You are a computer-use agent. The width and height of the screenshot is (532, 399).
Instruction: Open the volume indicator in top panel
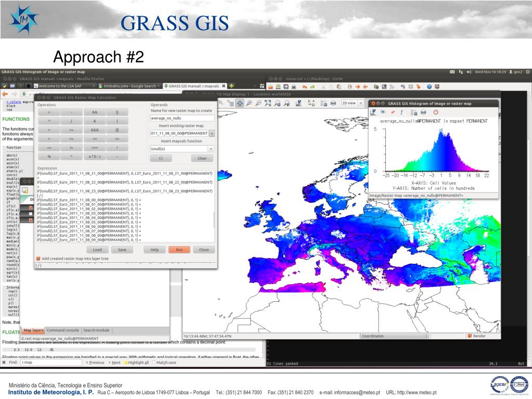pyautogui.click(x=469, y=72)
